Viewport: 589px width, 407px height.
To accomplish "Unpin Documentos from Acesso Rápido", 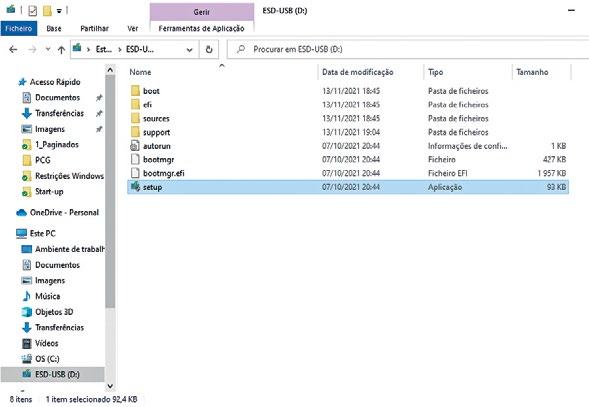I will point(99,98).
